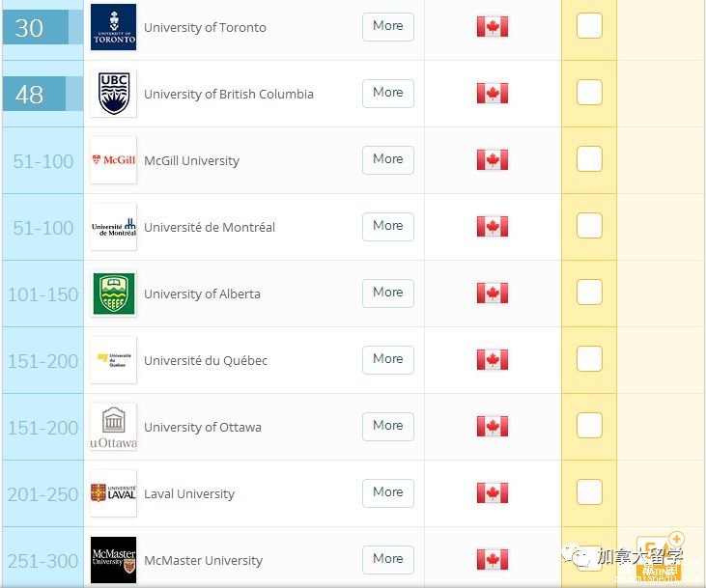Click the McGill University logo
Viewport: 706px width, 588px height.
pos(113,160)
